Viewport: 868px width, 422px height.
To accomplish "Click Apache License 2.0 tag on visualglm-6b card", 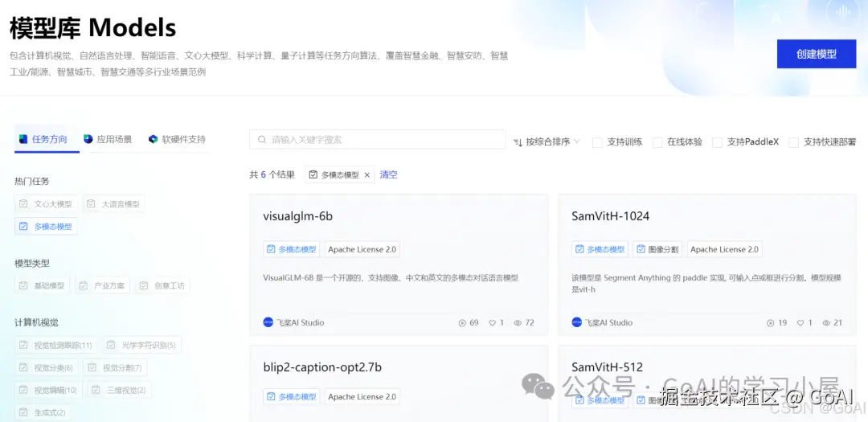I will point(362,249).
